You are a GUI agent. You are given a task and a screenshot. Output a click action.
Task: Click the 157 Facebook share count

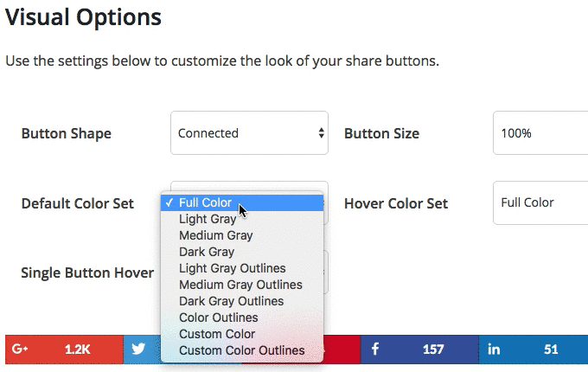pos(433,350)
